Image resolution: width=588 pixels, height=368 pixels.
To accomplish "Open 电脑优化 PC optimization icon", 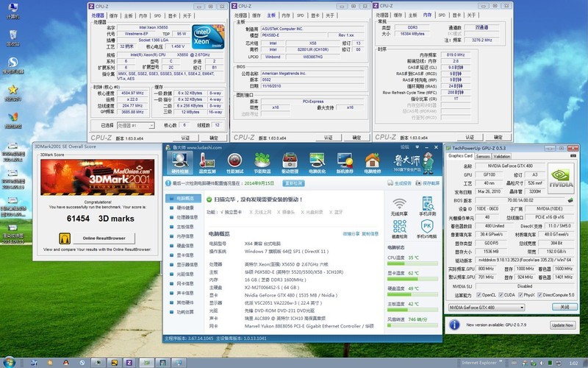I will (318, 163).
